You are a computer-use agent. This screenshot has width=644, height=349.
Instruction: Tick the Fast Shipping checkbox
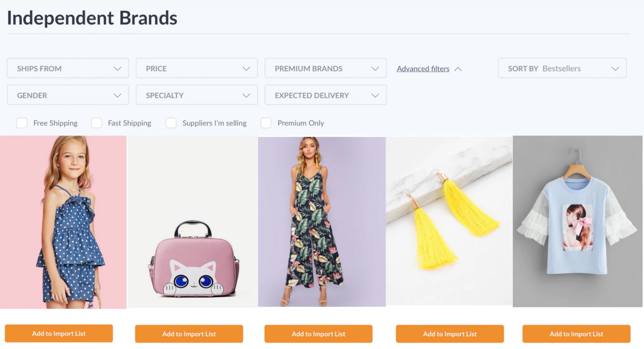point(96,123)
